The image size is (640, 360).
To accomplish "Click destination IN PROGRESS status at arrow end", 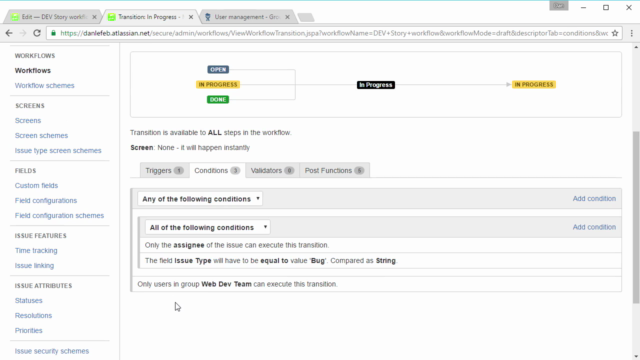I will (x=534, y=84).
